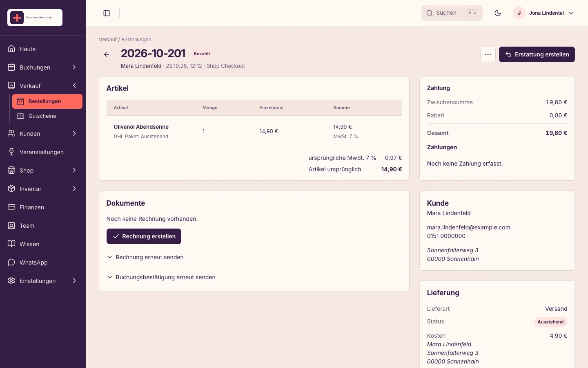Screen dimensions: 588x368
Task: Switch to dark mode moon icon
Action: click(498, 13)
